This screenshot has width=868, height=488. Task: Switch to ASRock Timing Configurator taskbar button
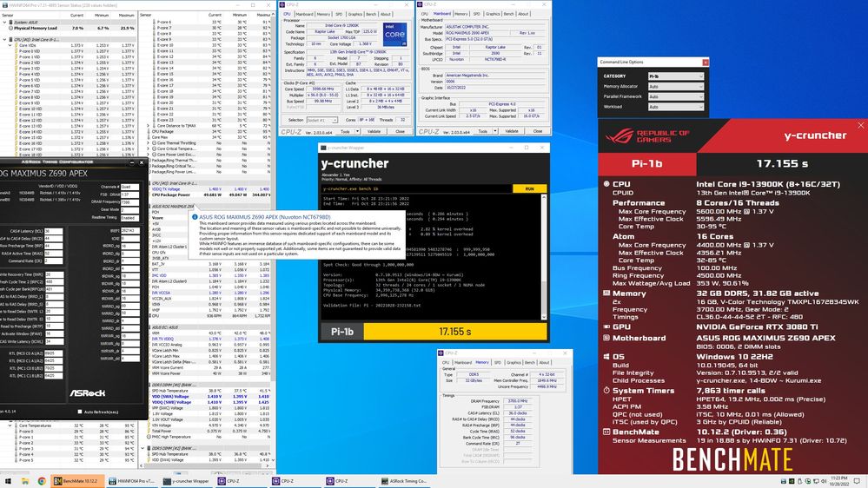click(405, 481)
